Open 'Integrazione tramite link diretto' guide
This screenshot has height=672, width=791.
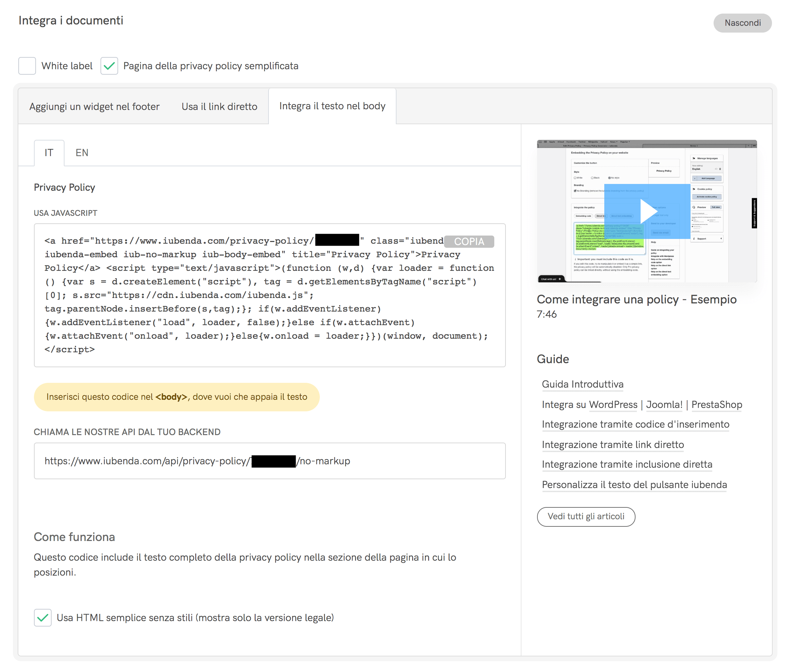[x=612, y=445]
